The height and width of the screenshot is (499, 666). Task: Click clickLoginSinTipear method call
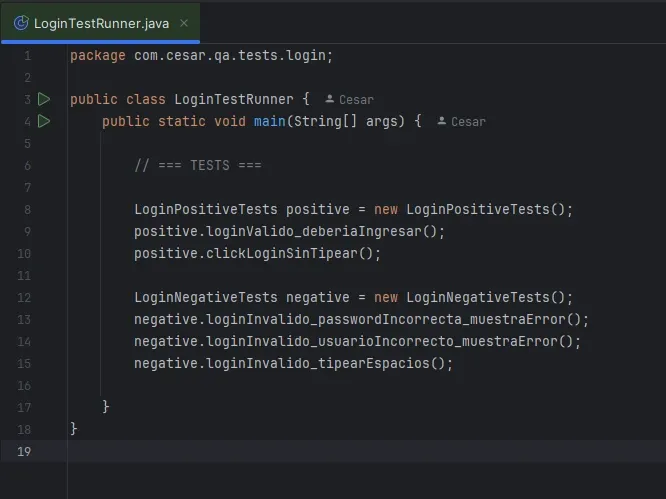(x=289, y=254)
